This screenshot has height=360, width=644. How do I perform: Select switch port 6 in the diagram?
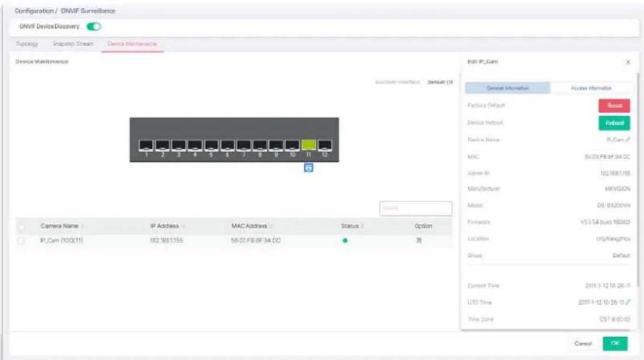[227, 145]
